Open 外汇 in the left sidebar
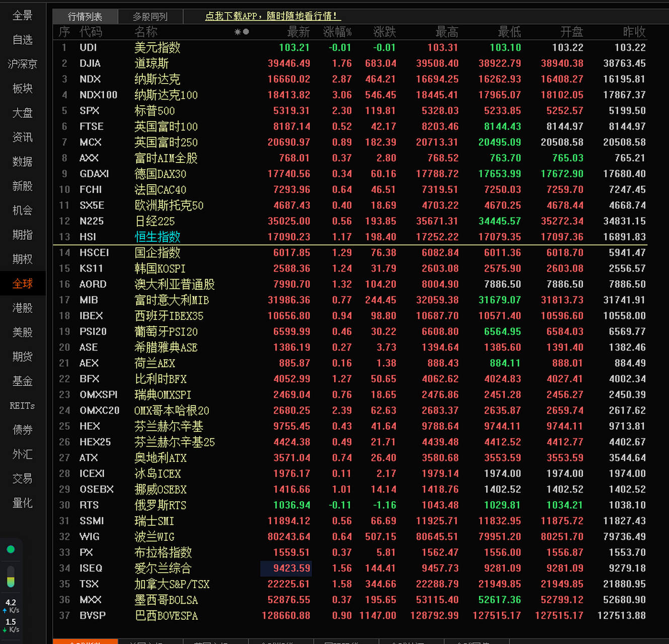Screen dimensions: 669x644 click(23, 454)
